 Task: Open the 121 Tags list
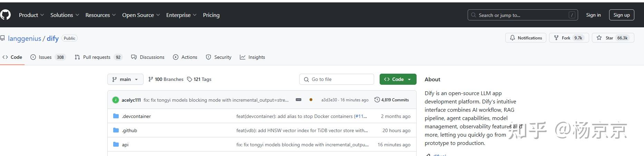(x=199, y=79)
